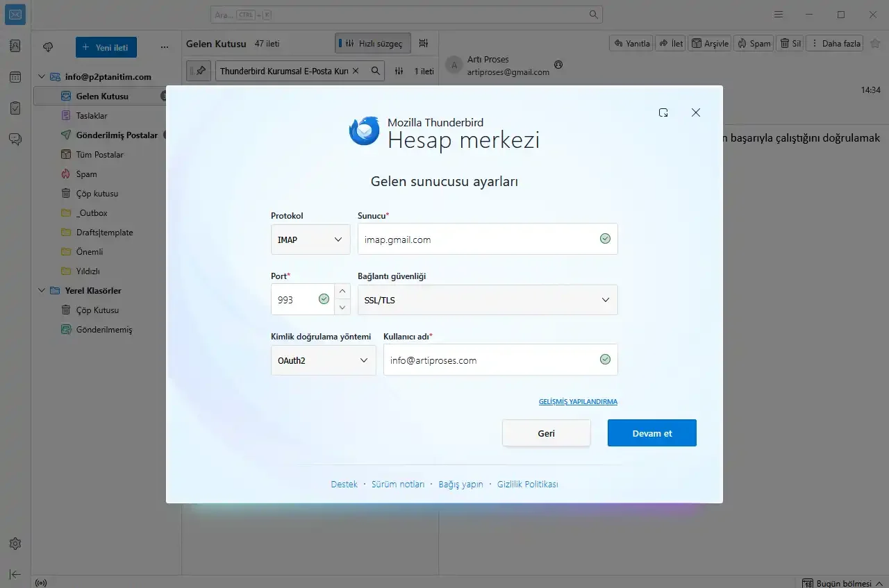Click the sender contact status icon
889x588 pixels.
[x=558, y=65]
